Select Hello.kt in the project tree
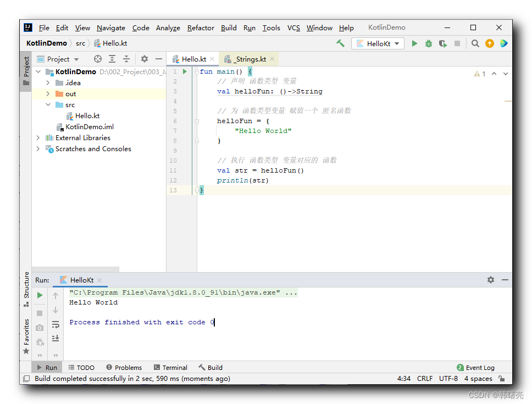This screenshot has height=404, width=532. 87,115
